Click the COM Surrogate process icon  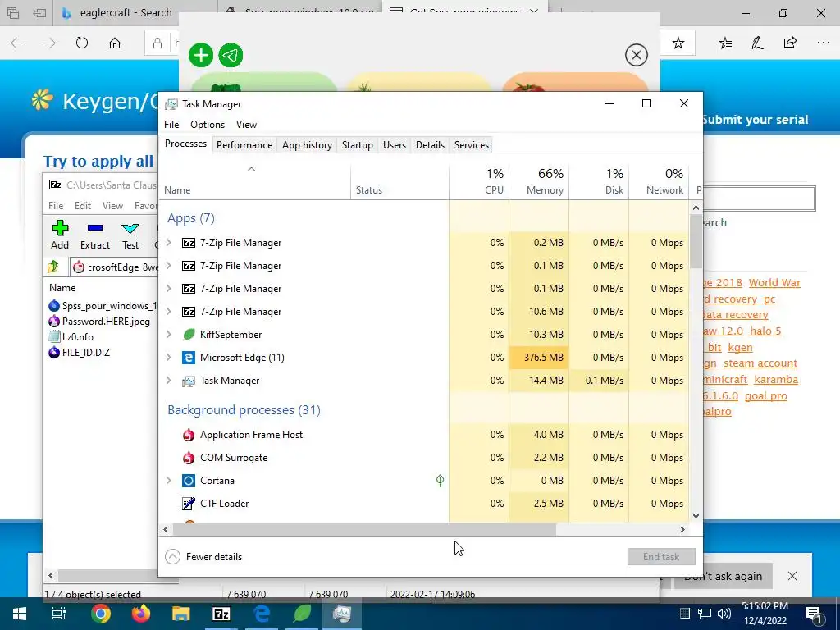click(189, 458)
